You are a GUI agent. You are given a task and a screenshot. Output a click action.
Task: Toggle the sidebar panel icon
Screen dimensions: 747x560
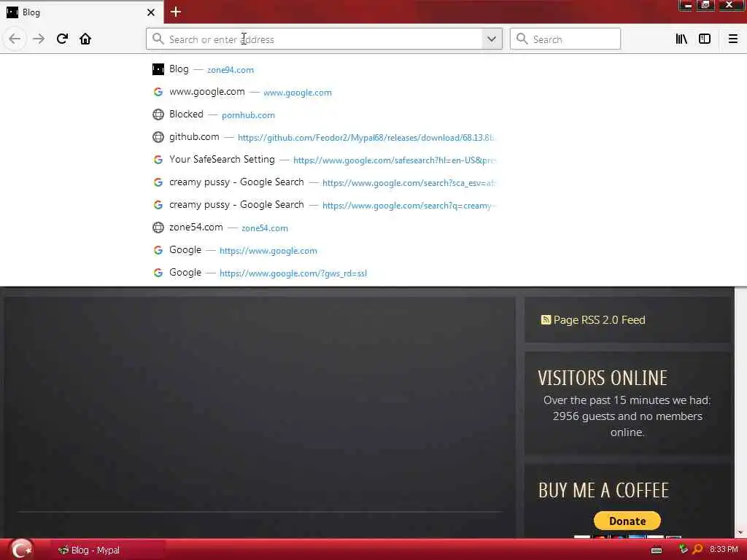pyautogui.click(x=705, y=39)
